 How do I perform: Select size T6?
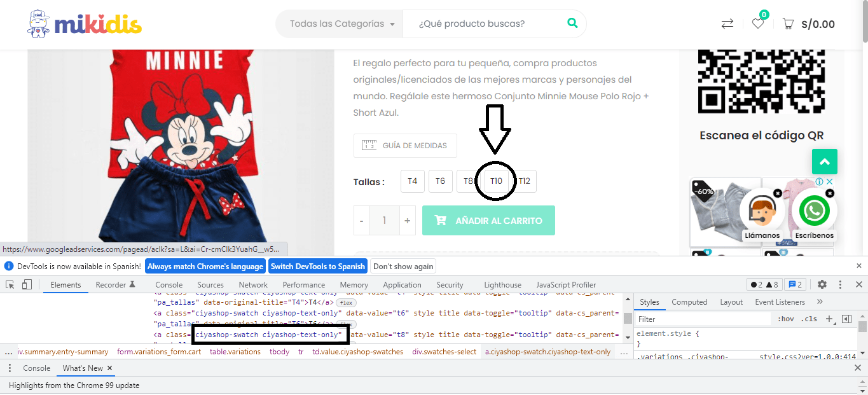[x=441, y=181]
